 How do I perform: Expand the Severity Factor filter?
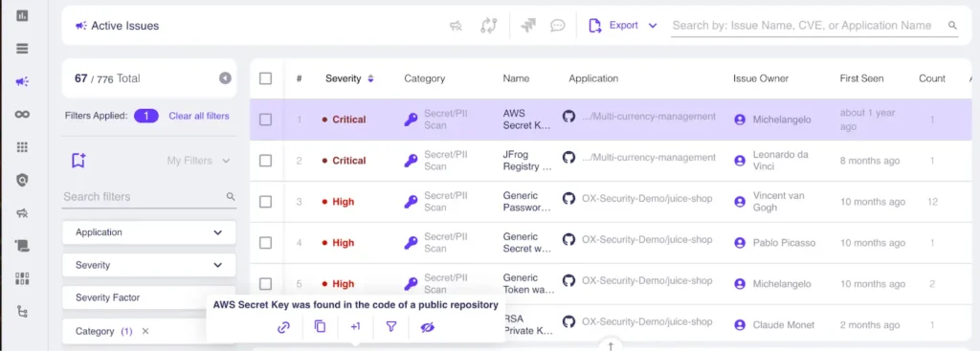(148, 297)
